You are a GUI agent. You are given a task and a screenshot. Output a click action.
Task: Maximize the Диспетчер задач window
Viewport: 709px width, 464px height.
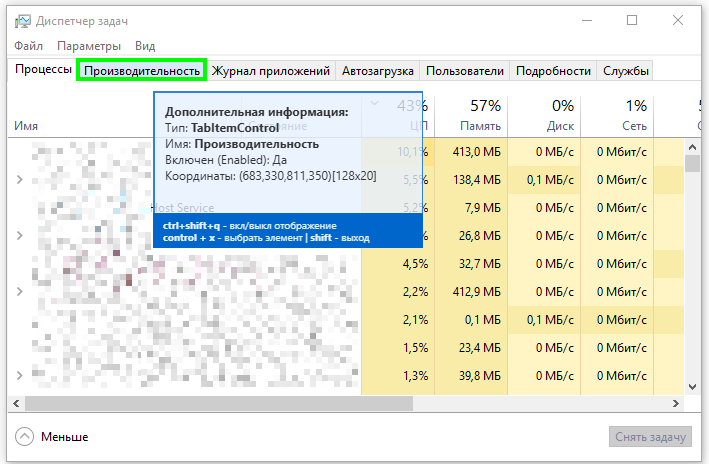tap(632, 20)
